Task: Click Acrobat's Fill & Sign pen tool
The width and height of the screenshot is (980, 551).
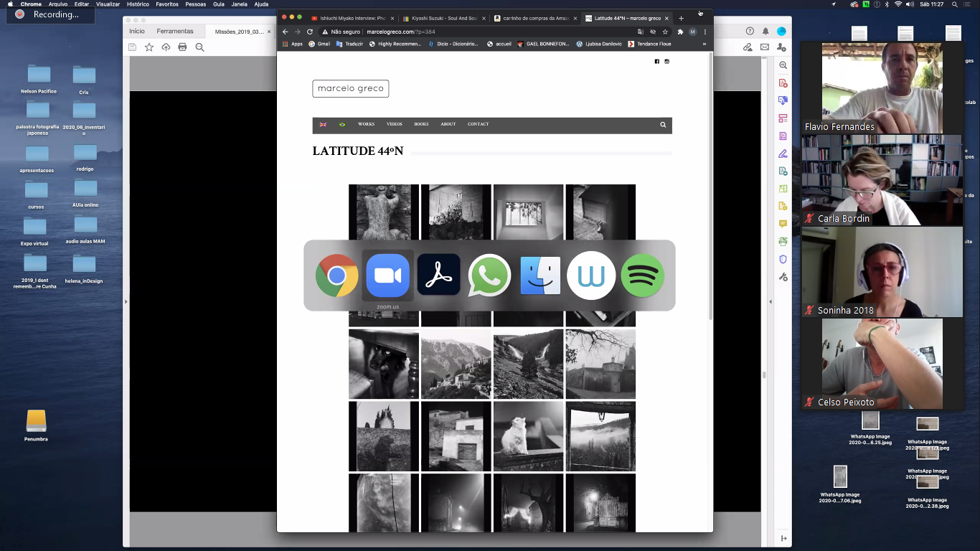Action: [x=783, y=154]
